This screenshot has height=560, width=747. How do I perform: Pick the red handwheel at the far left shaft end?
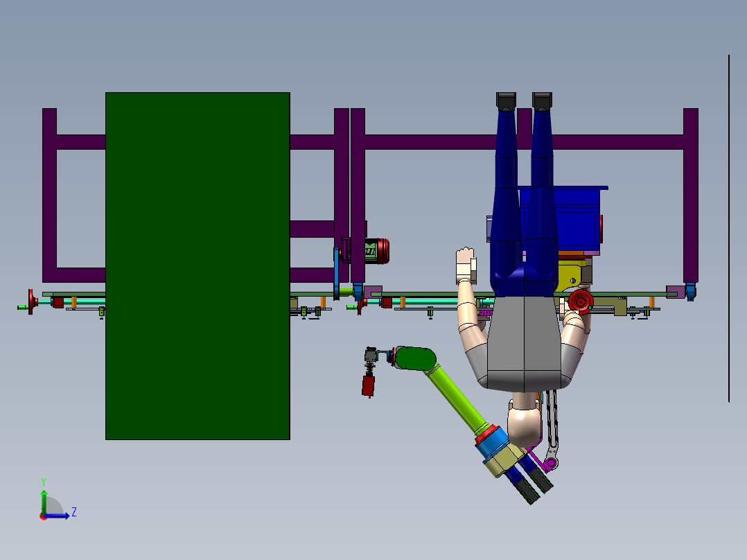31,301
